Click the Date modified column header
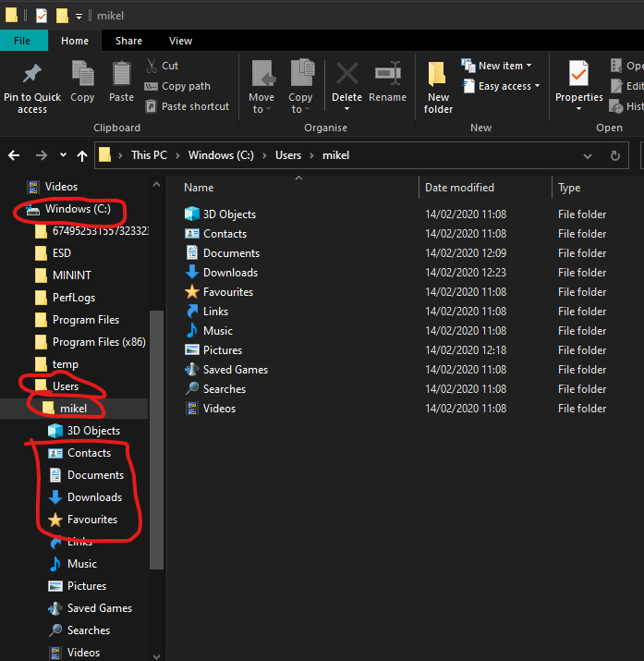Screen dimensions: 644x661 (x=459, y=188)
